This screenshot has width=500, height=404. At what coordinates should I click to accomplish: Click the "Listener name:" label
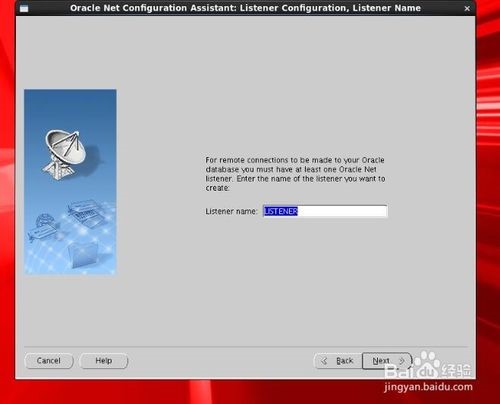pyautogui.click(x=231, y=211)
